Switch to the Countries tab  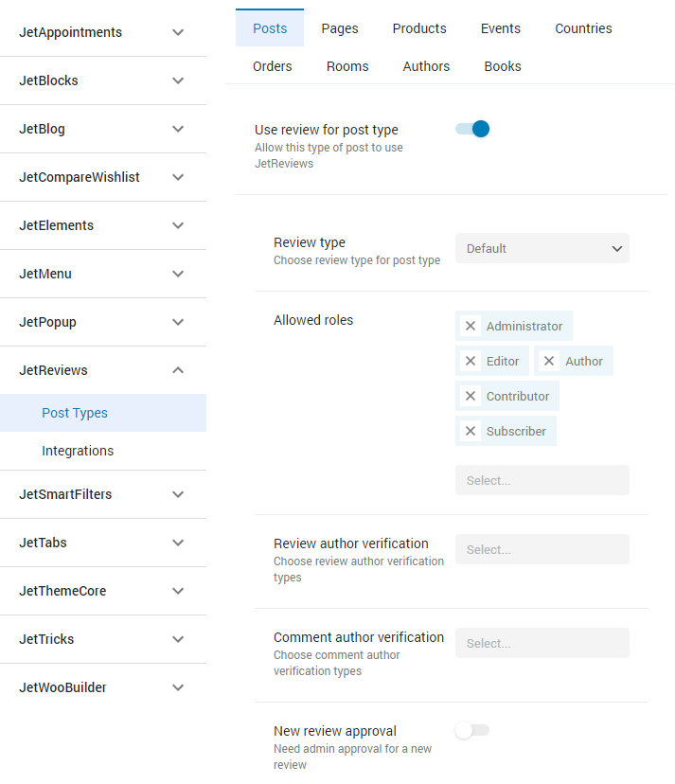[583, 28]
